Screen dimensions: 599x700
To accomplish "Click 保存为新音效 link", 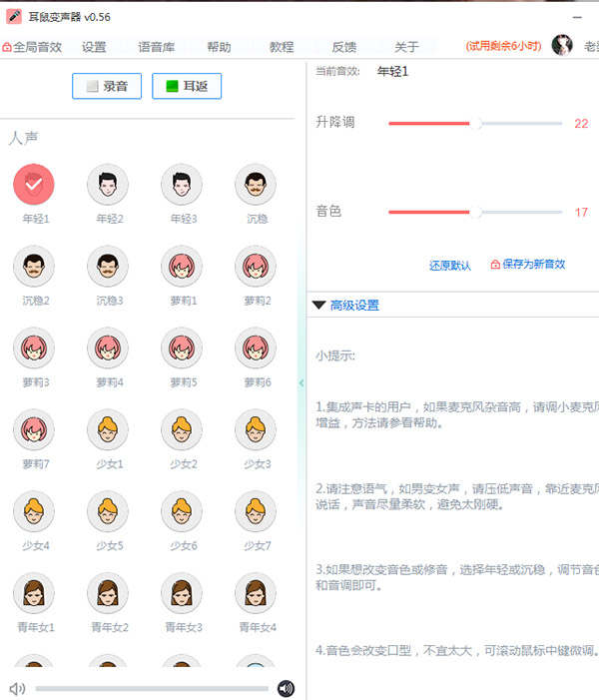I will (528, 265).
